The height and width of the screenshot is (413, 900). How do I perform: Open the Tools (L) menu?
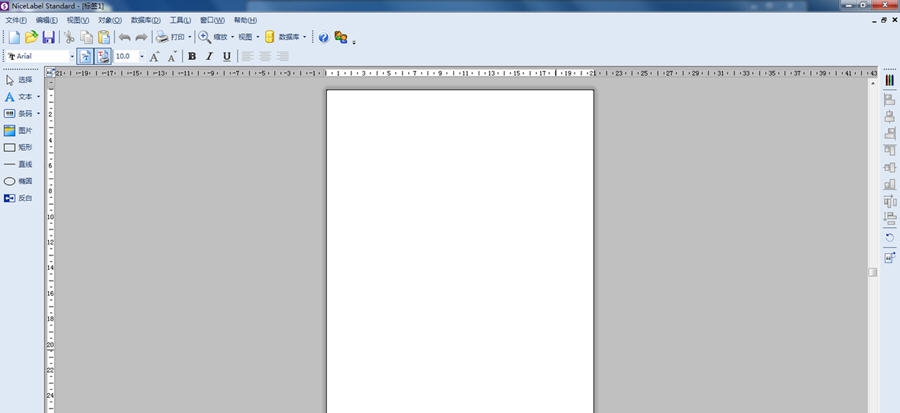[x=180, y=20]
